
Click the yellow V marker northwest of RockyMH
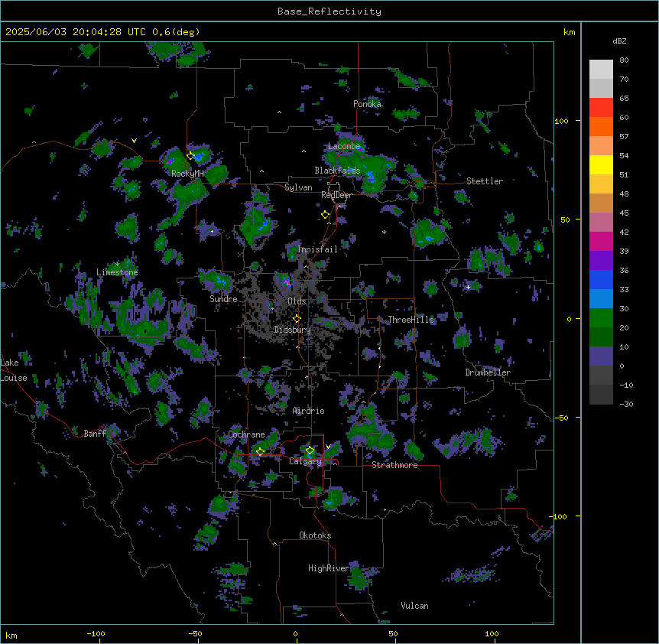(134, 141)
